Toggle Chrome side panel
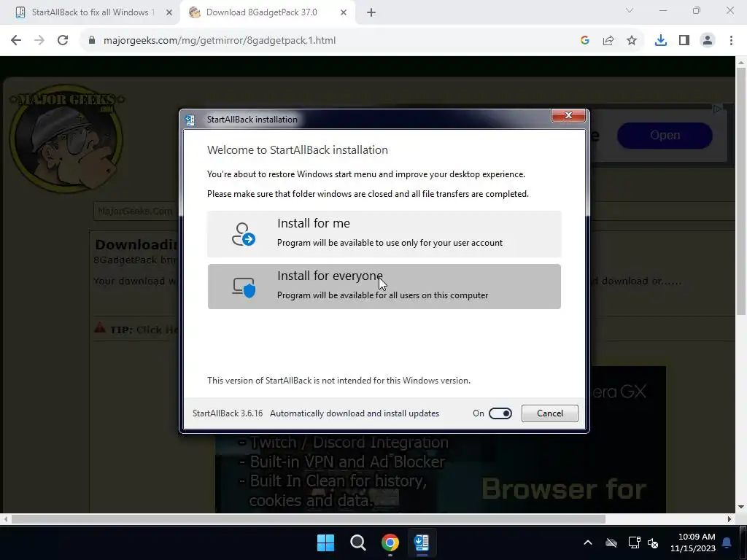Viewport: 747px width, 560px height. (x=684, y=41)
